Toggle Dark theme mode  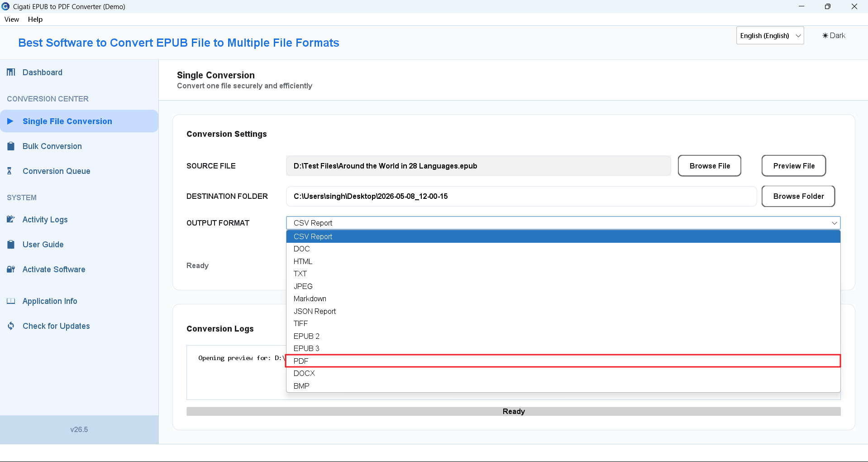click(834, 36)
